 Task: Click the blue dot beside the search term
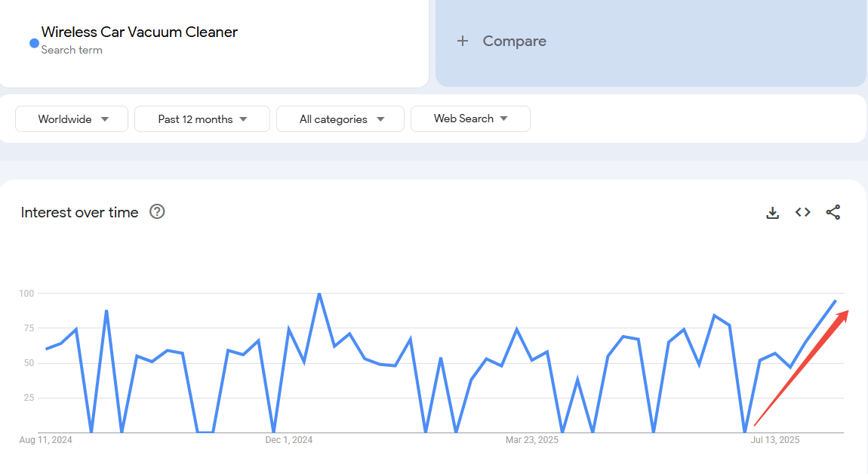click(x=32, y=43)
